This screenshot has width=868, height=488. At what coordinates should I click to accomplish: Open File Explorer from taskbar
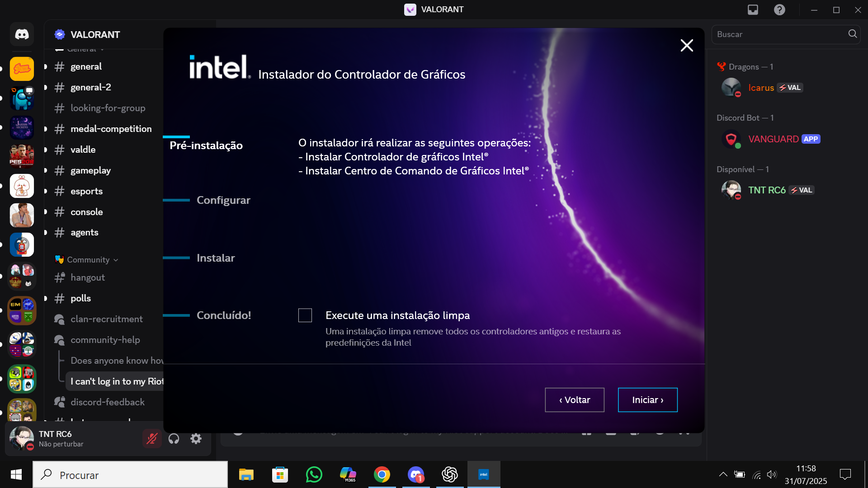click(246, 474)
